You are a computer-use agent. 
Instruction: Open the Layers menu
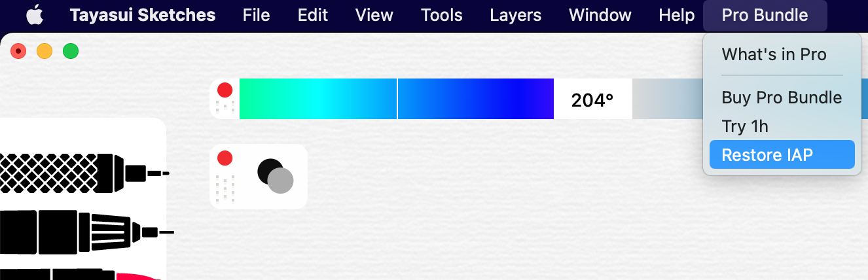[516, 15]
